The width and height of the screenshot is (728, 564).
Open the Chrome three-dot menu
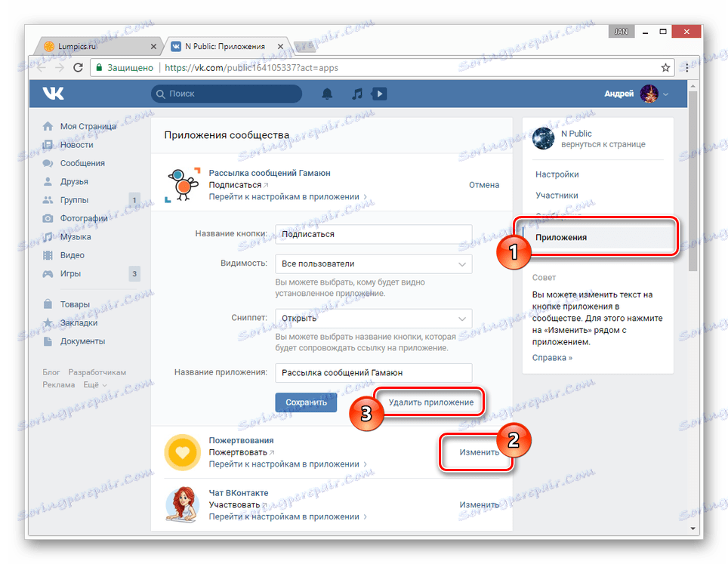click(x=686, y=68)
